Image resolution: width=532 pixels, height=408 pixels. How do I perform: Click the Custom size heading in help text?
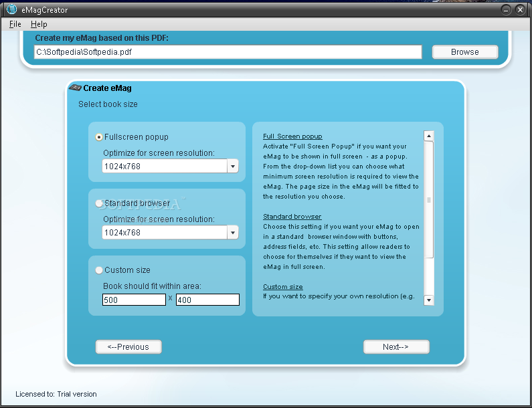[x=282, y=286]
